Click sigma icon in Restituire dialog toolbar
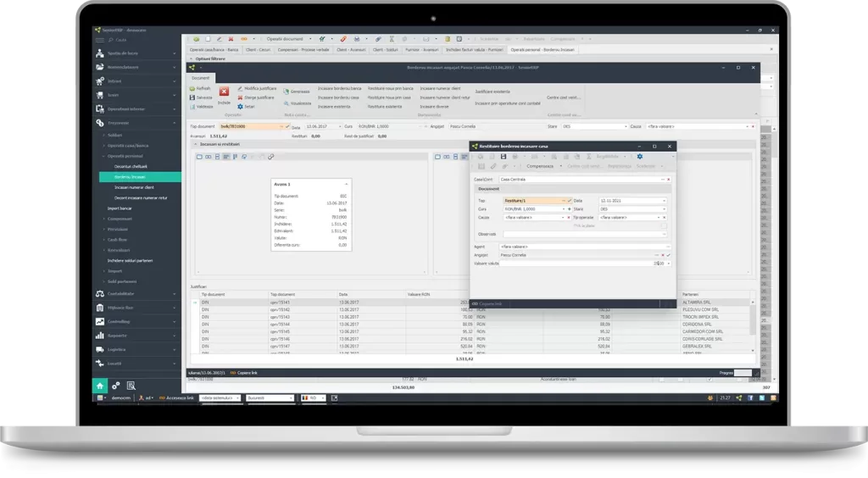The width and height of the screenshot is (868, 478). [588, 157]
